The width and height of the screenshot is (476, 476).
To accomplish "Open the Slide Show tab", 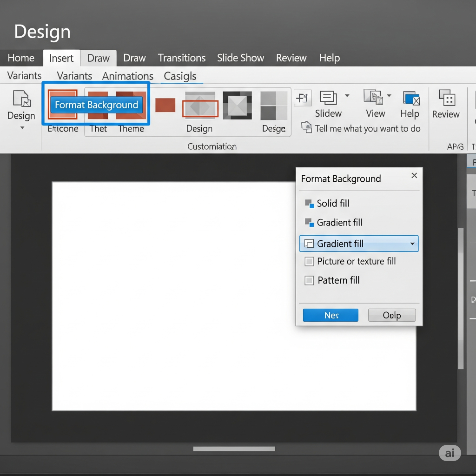I will tap(240, 58).
